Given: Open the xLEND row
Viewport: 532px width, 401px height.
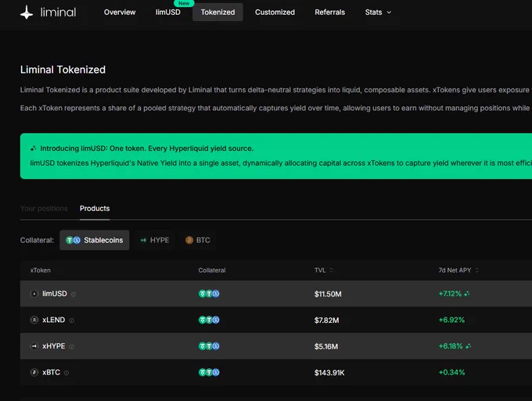Looking at the screenshot, I should coord(276,320).
